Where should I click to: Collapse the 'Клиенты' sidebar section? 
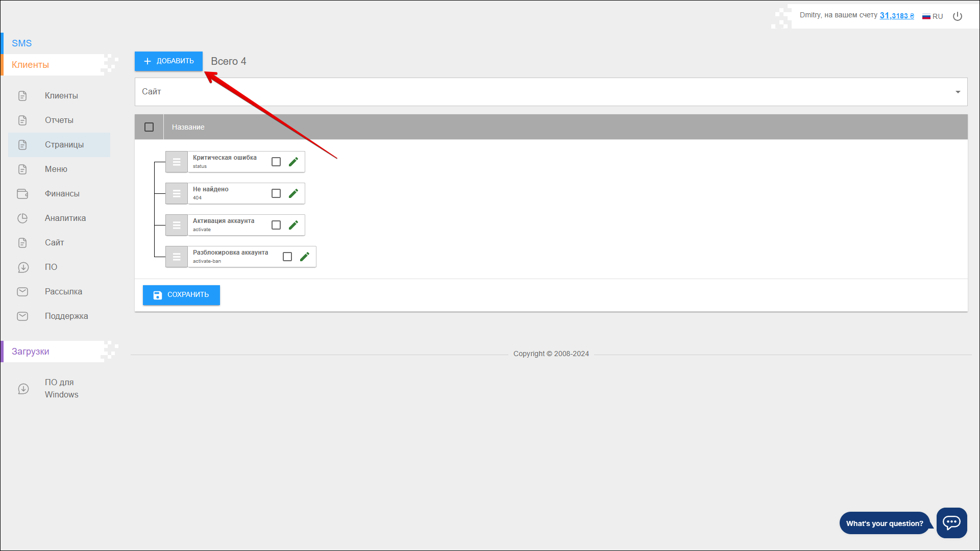31,65
